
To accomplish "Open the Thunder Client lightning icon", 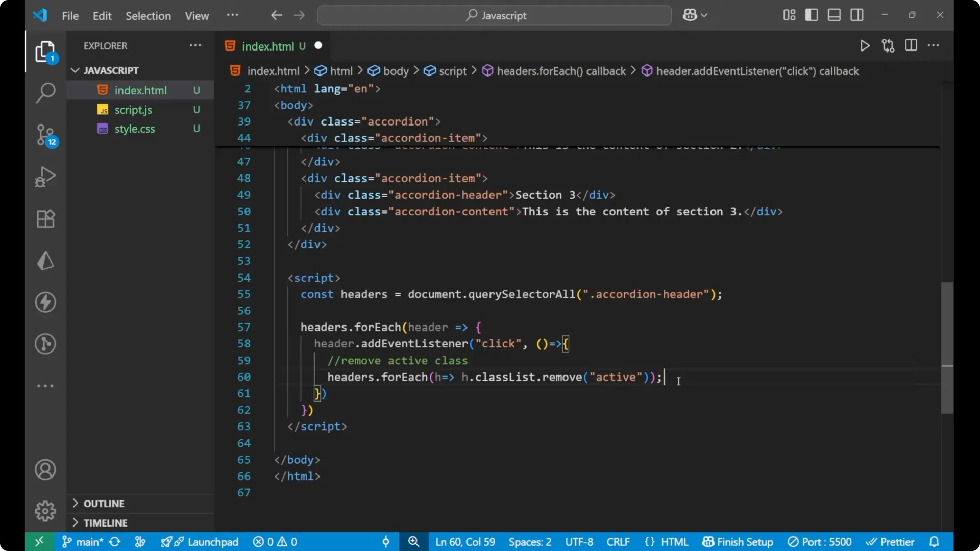I will coord(45,302).
